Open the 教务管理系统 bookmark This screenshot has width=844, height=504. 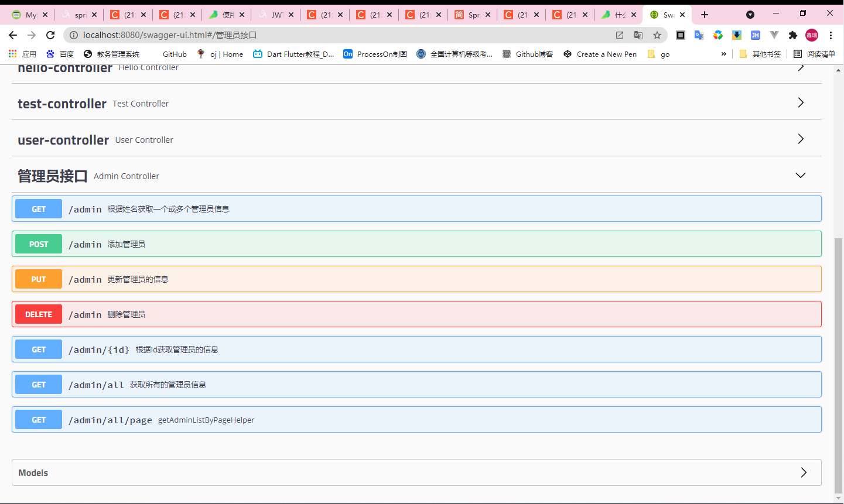pyautogui.click(x=111, y=54)
